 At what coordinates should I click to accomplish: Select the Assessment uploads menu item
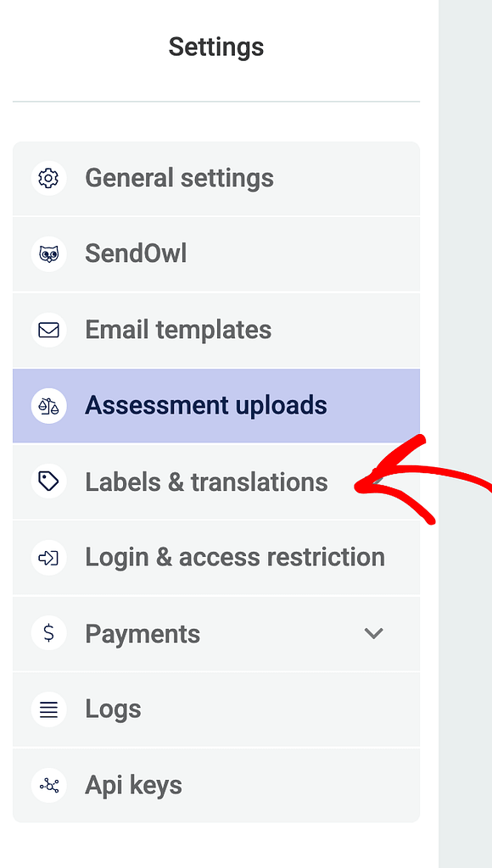(216, 406)
